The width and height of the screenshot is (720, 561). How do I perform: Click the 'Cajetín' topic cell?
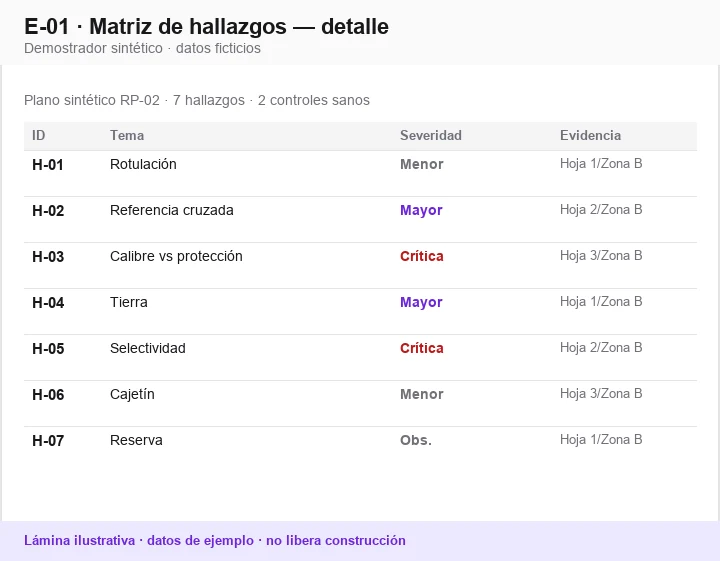click(132, 394)
